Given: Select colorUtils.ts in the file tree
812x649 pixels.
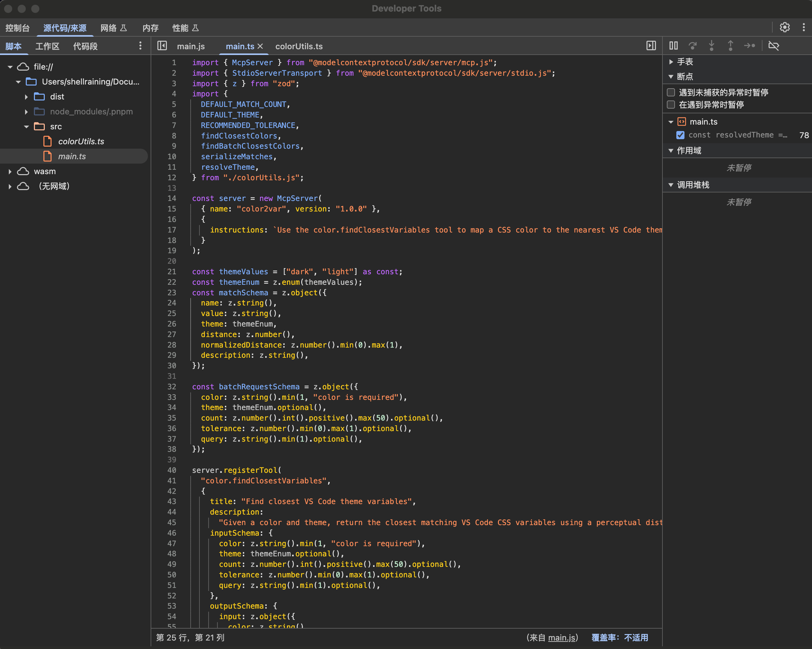Looking at the screenshot, I should 81,141.
